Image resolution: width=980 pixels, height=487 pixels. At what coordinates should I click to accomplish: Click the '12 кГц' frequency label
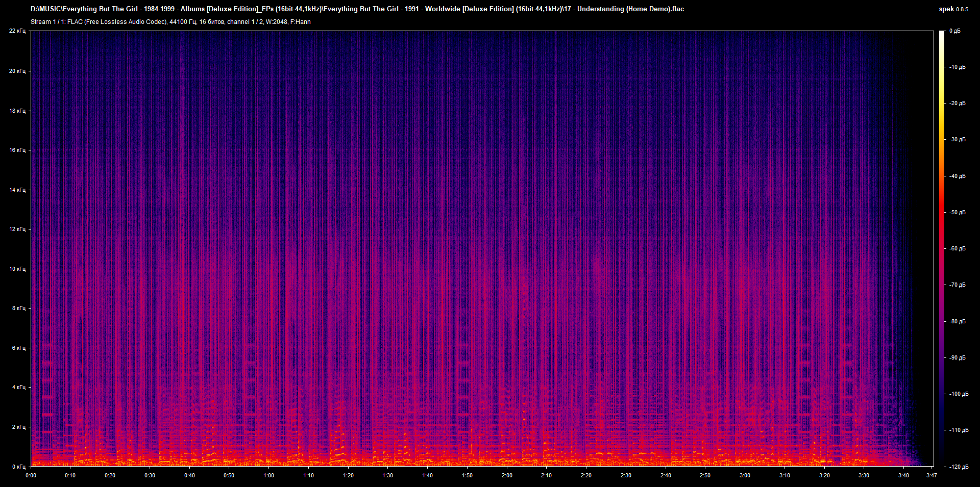[x=17, y=229]
